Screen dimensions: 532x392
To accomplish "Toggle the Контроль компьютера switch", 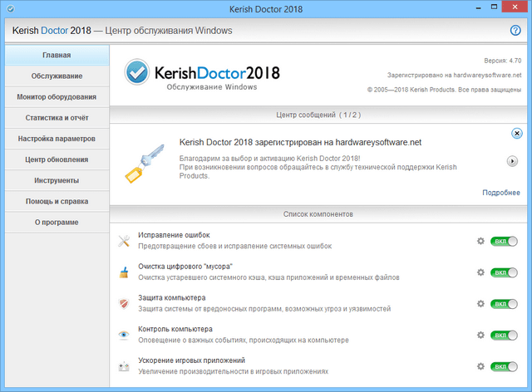I will [504, 335].
